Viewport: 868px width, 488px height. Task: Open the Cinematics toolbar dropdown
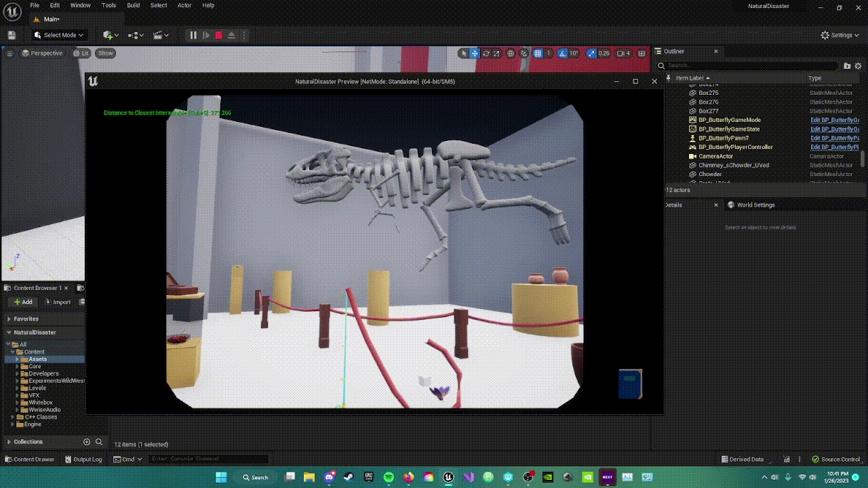pyautogui.click(x=161, y=35)
